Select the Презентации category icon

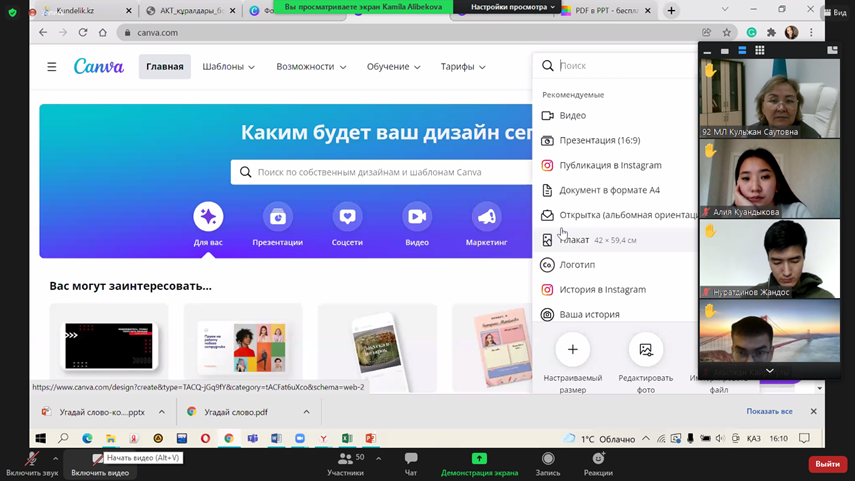point(277,217)
